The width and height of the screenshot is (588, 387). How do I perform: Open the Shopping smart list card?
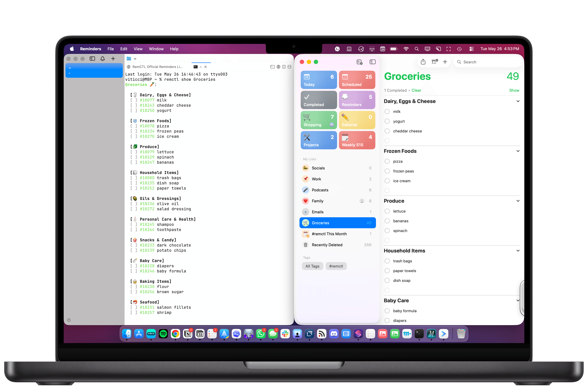pos(319,120)
